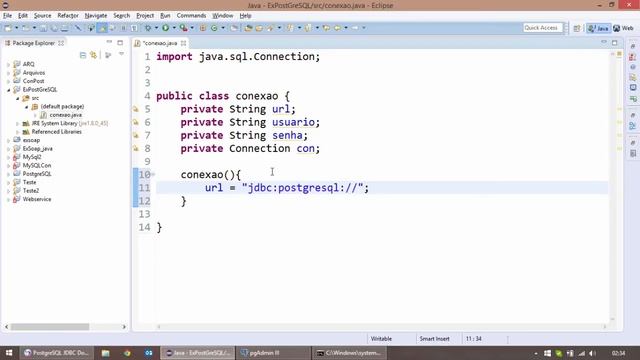
Task: Minimize the Package Explorer view
Action: 109,42
